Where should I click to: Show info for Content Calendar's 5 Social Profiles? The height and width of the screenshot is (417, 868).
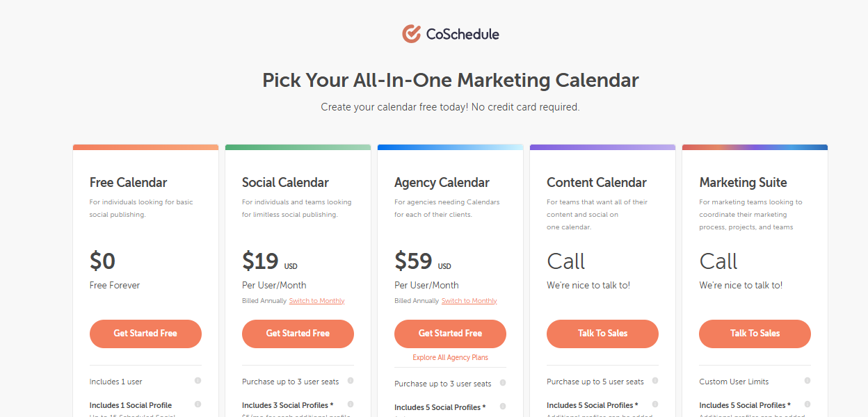click(654, 404)
